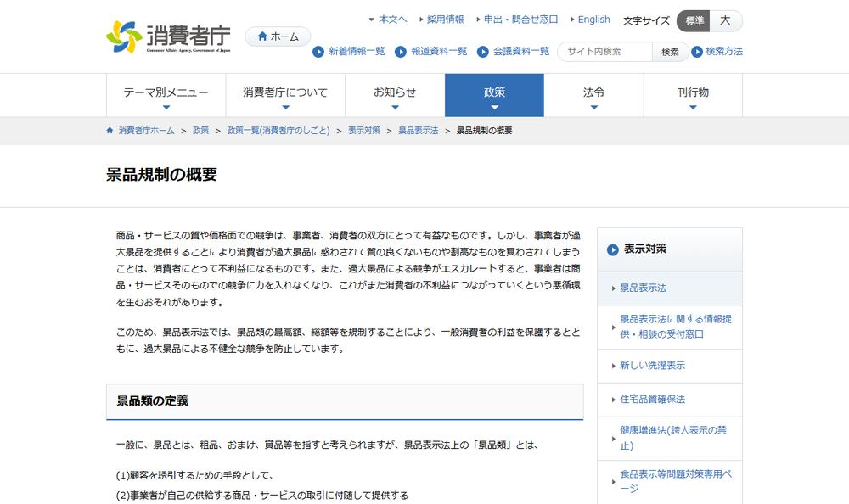Open 景品表示法に関する情報提供・相談の受付窓口 link

pyautogui.click(x=676, y=327)
